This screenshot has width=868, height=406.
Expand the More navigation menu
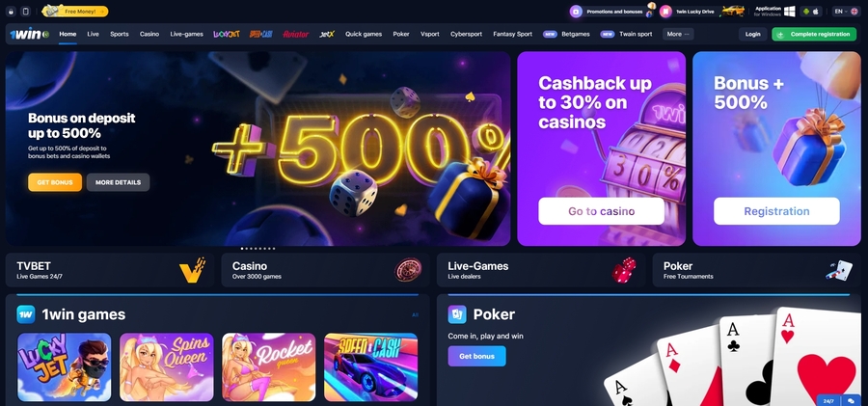coord(678,34)
